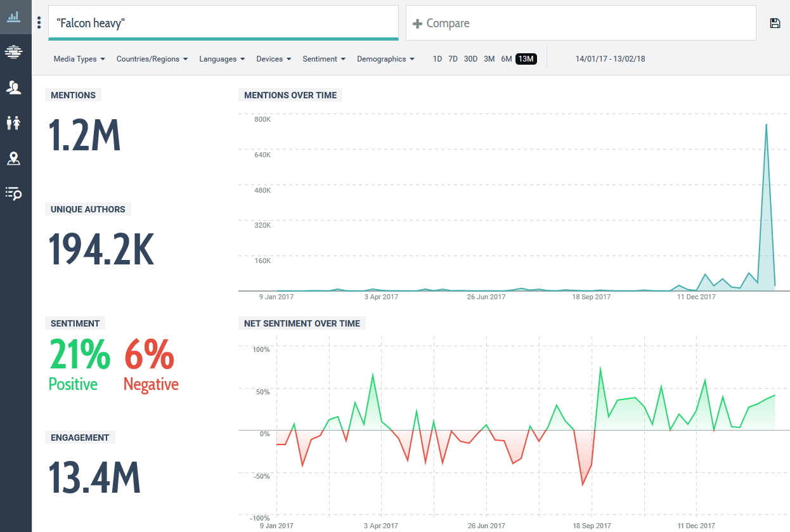Open the Languages dropdown
This screenshot has height=532, width=790.
222,59
